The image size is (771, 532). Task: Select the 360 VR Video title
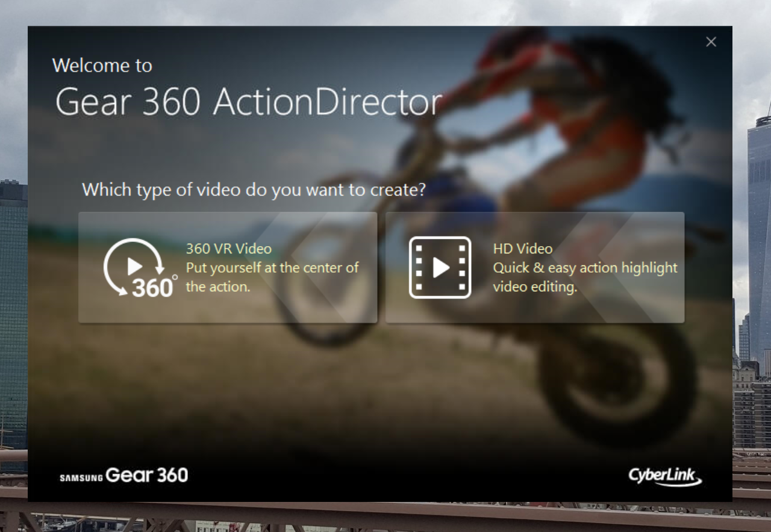[228, 249]
